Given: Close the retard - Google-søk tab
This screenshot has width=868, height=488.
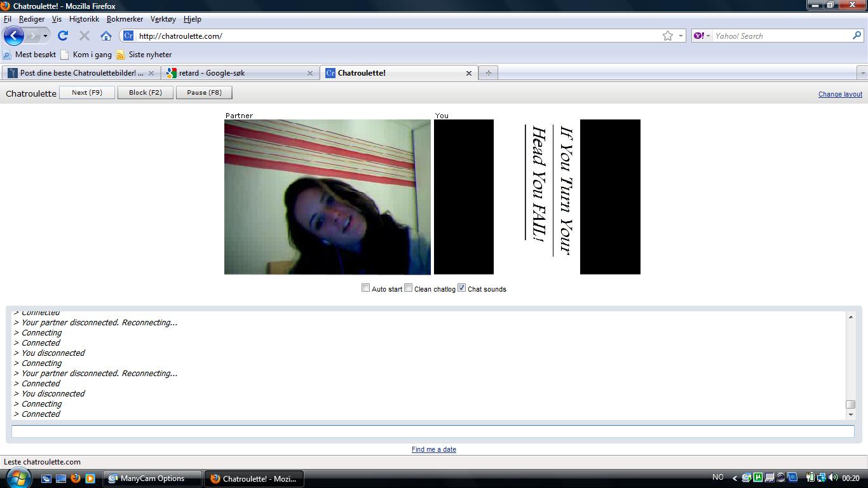Looking at the screenshot, I should click(310, 73).
